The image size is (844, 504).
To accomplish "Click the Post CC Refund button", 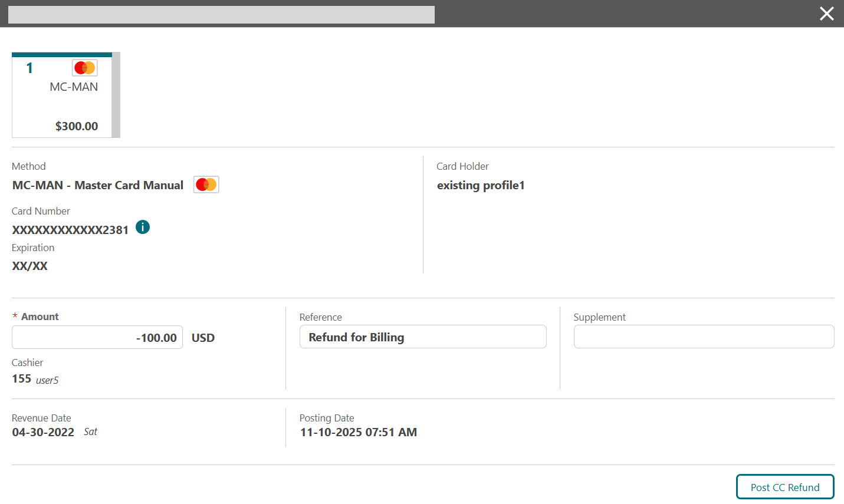I will [784, 486].
